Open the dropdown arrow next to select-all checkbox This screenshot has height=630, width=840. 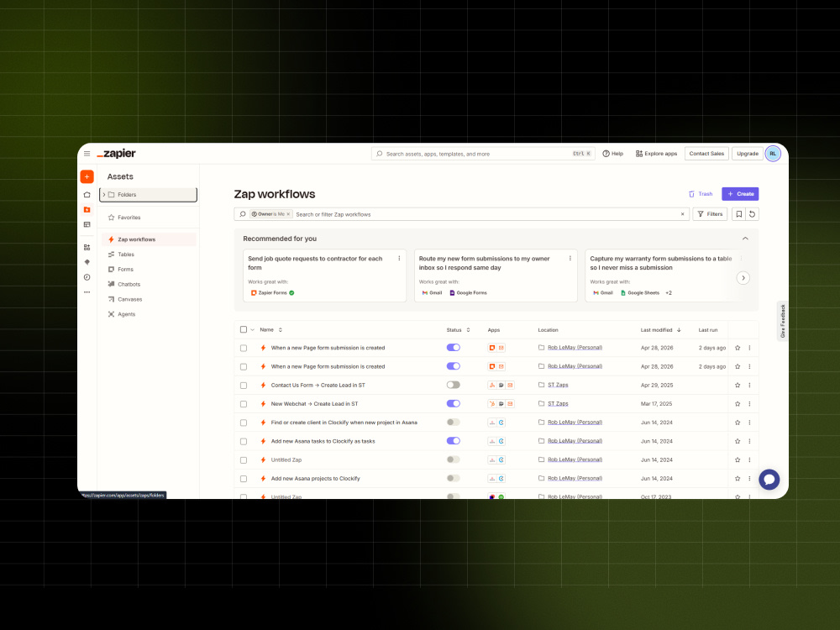click(x=252, y=330)
